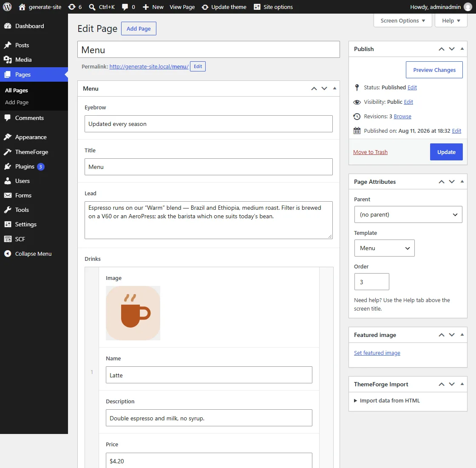Screen dimensions: 476x468
Task: Click the Comments speech bubble sidebar icon
Action: (x=8, y=118)
